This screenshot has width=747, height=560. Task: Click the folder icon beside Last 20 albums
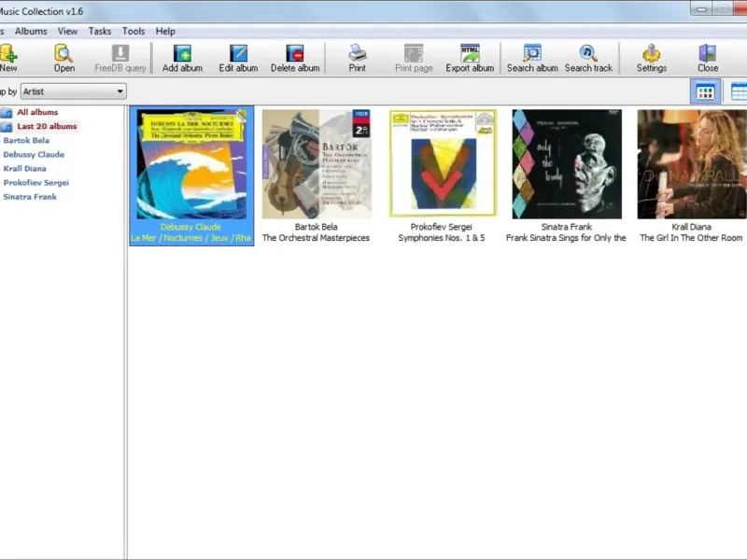(7, 127)
